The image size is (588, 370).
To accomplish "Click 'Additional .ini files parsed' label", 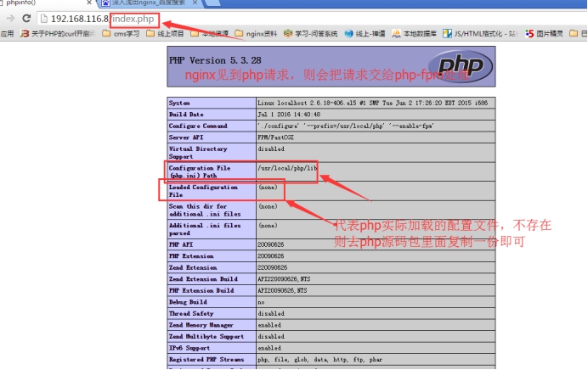I will tap(205, 229).
